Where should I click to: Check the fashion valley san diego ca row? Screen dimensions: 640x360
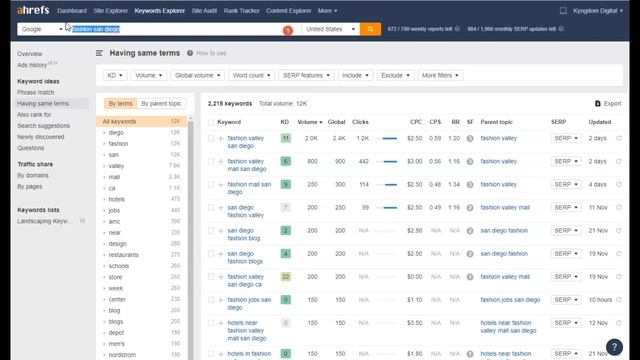tap(211, 276)
